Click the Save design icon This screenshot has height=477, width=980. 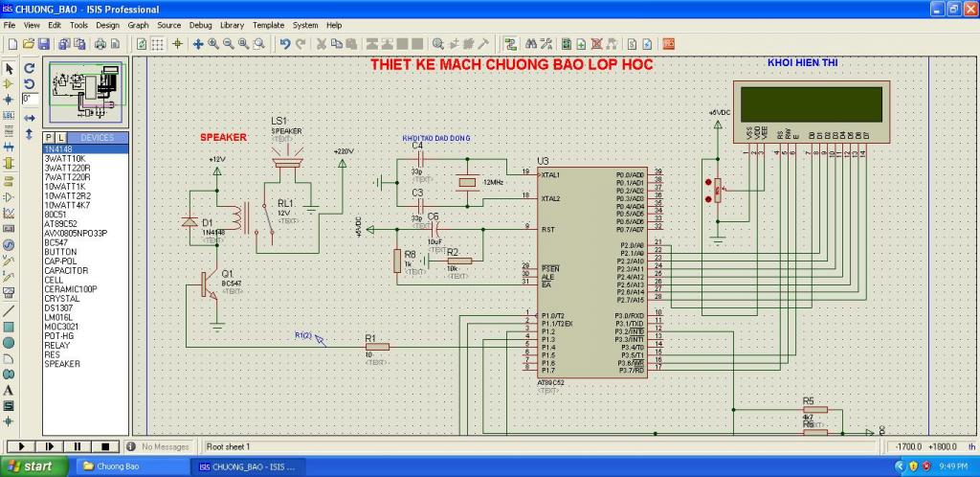[44, 44]
